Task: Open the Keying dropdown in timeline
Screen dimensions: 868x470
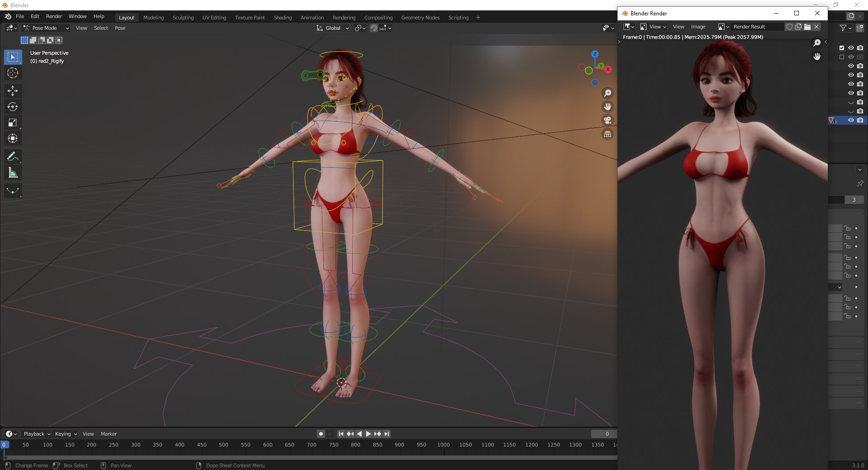Action: (x=66, y=434)
